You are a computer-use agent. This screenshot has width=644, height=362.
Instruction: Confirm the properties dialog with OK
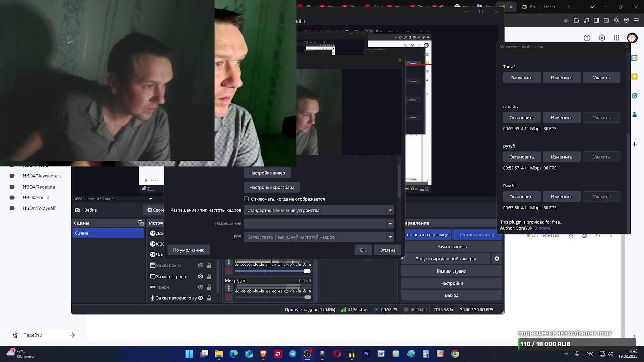coord(363,250)
